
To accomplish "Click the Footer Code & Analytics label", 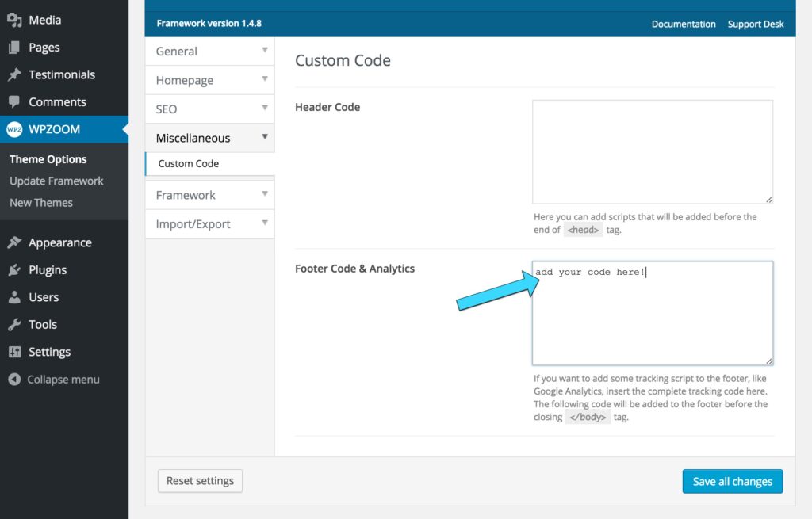I will tap(354, 269).
